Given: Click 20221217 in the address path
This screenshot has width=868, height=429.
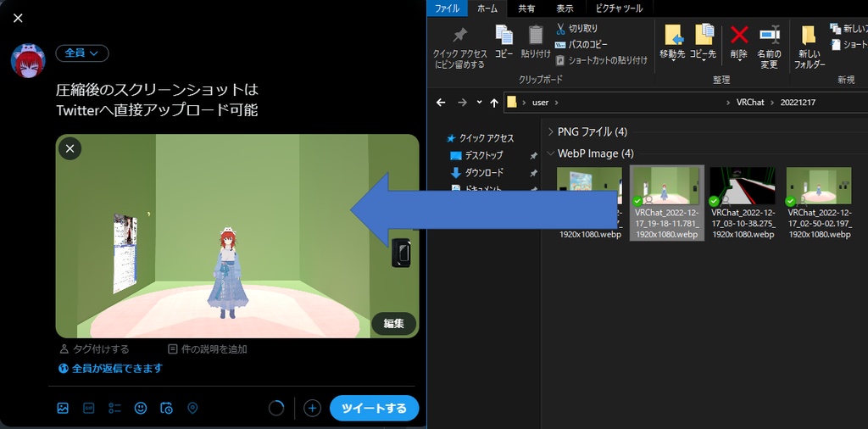Looking at the screenshot, I should (798, 103).
